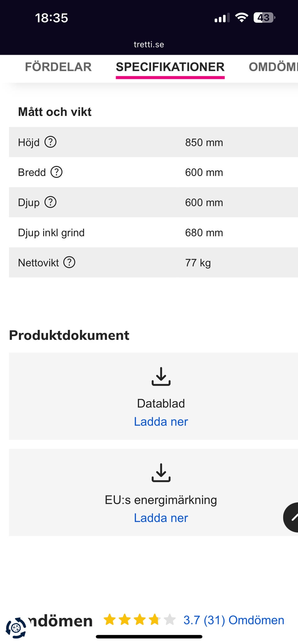Tap the Nettovikt info question mark
Image resolution: width=298 pixels, height=644 pixels.
pyautogui.click(x=69, y=262)
